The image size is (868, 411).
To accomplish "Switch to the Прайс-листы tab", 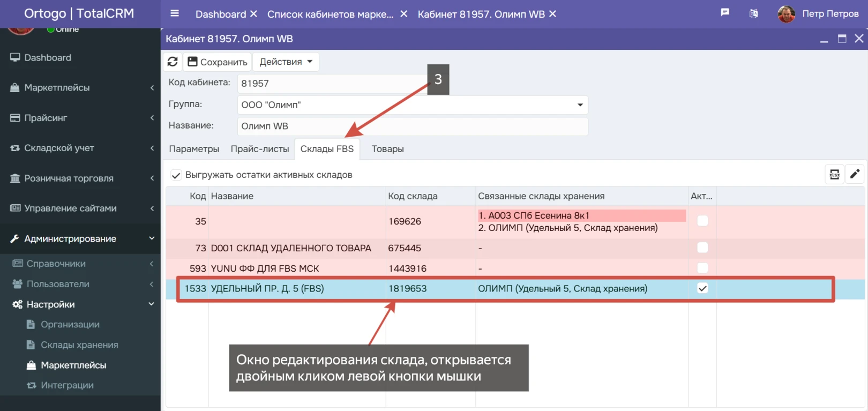I will [260, 149].
